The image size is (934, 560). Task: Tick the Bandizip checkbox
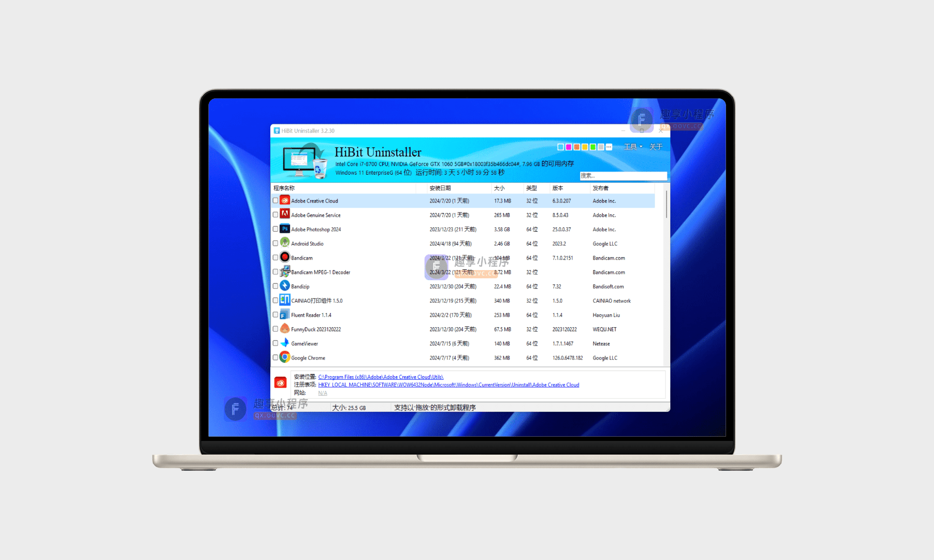point(275,286)
